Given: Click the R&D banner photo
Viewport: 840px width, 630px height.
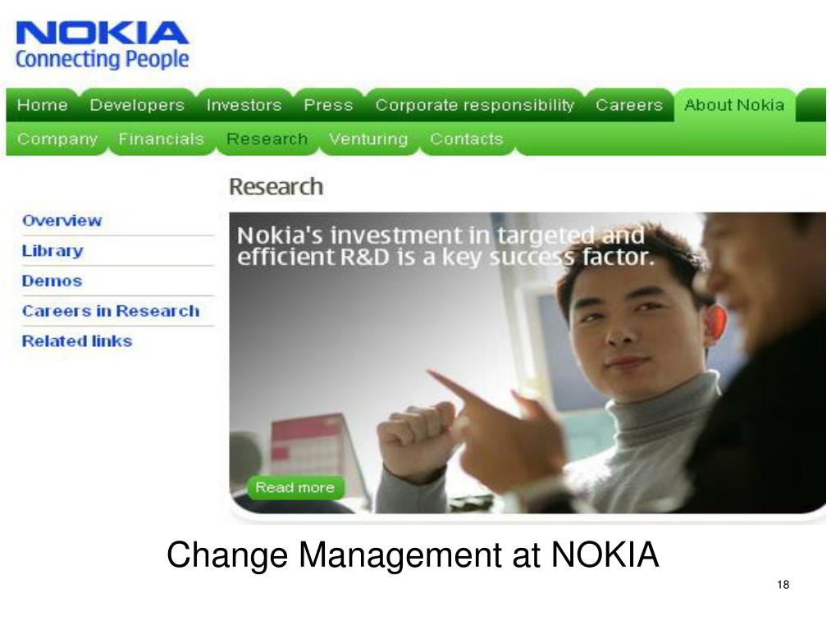Looking at the screenshot, I should tap(527, 363).
